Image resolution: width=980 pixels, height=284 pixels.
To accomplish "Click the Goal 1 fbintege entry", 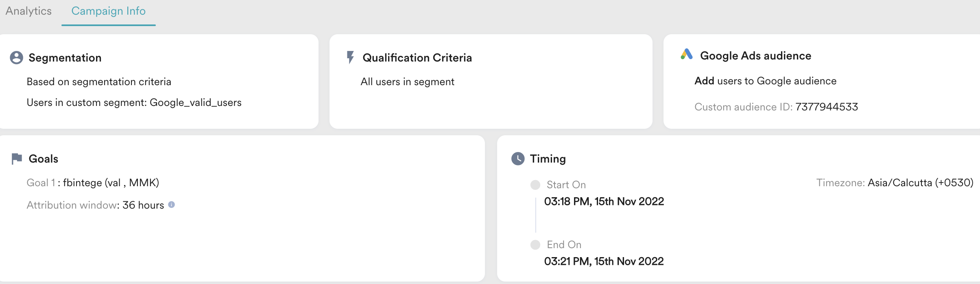I will point(93,183).
